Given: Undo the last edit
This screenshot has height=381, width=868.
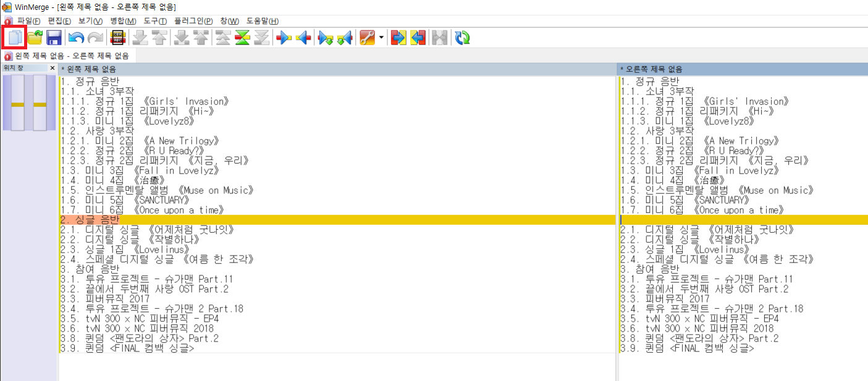Looking at the screenshot, I should click(x=77, y=38).
